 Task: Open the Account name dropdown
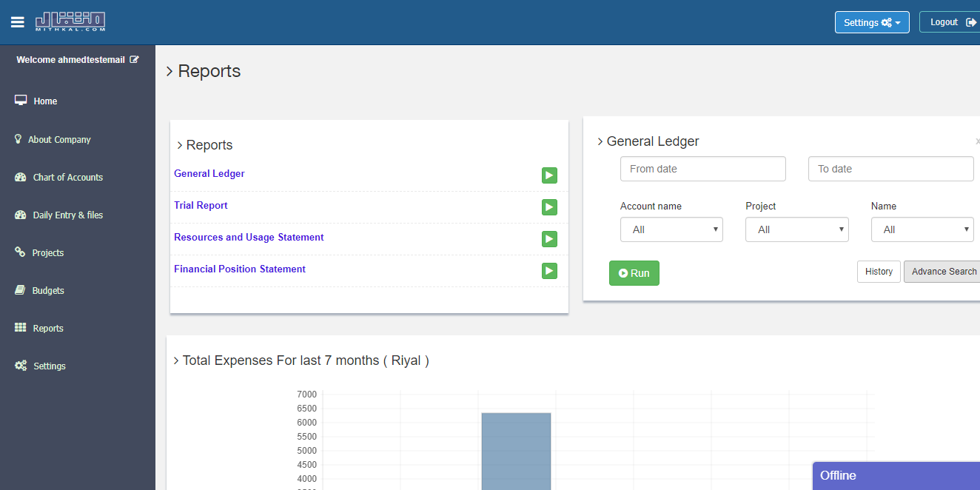coord(671,229)
